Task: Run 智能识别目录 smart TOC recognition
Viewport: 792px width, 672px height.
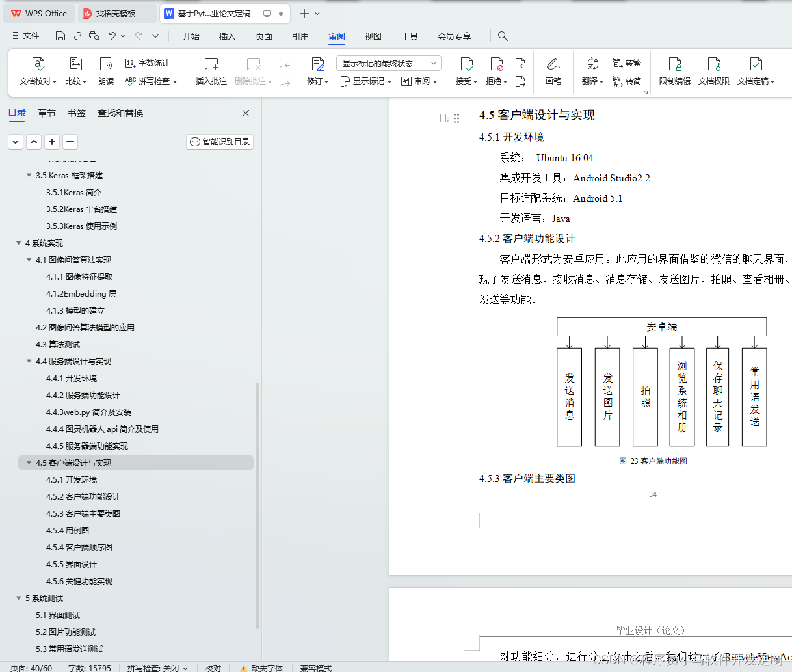Action: [x=219, y=141]
